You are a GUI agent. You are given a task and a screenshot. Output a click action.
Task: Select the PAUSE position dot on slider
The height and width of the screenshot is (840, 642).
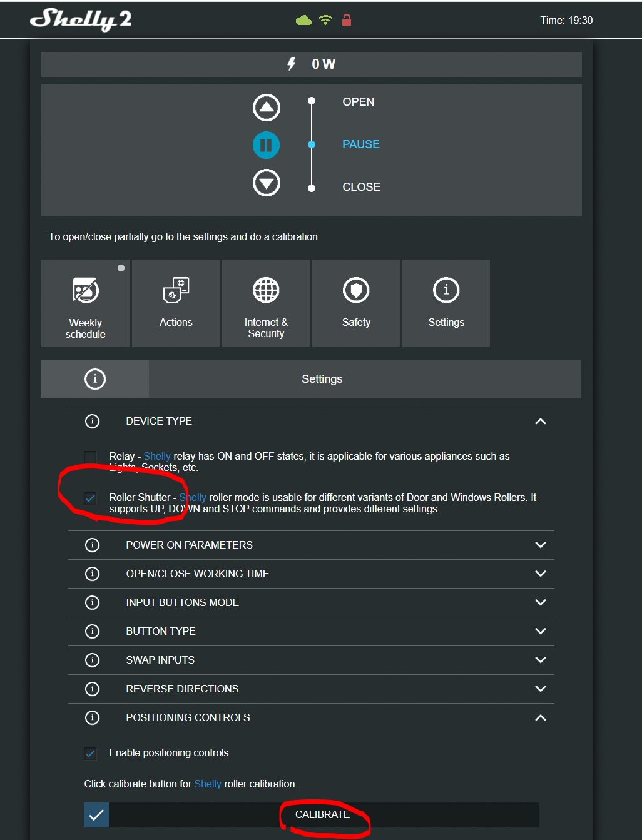(312, 144)
